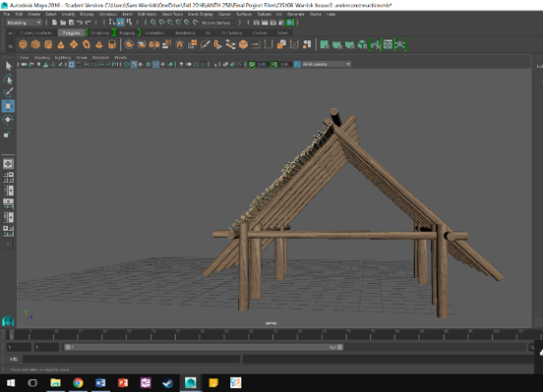Create a polygon cube from the shelf
The image size is (543, 392).
tap(35, 44)
